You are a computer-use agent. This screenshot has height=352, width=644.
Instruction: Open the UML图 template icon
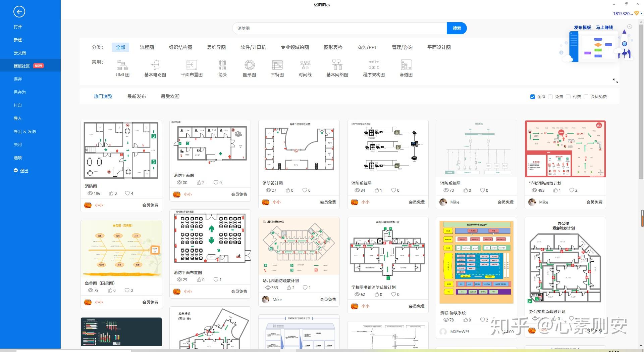(x=122, y=65)
